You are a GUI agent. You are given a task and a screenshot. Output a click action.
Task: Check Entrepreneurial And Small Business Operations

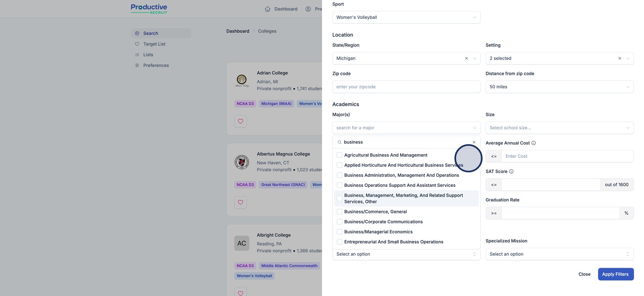[340, 242]
